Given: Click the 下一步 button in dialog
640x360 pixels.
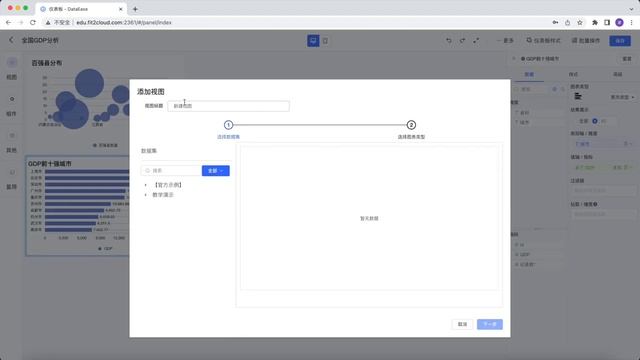Looking at the screenshot, I should [x=490, y=324].
